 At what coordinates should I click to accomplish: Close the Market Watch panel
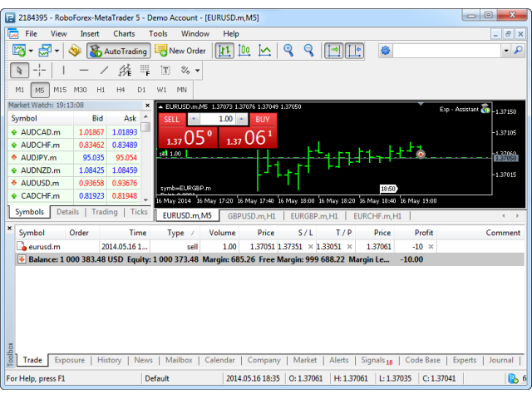pyautogui.click(x=147, y=106)
